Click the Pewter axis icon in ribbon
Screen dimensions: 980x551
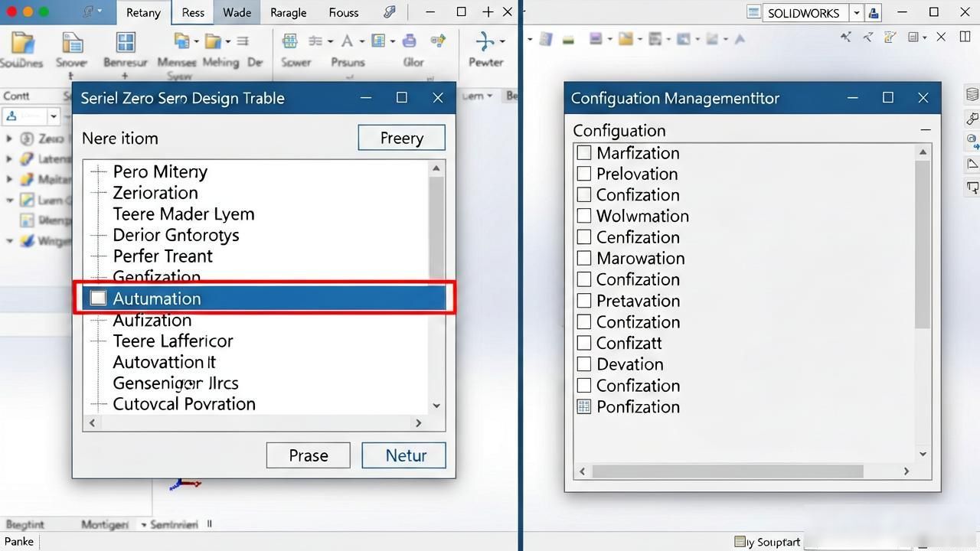[x=485, y=41]
